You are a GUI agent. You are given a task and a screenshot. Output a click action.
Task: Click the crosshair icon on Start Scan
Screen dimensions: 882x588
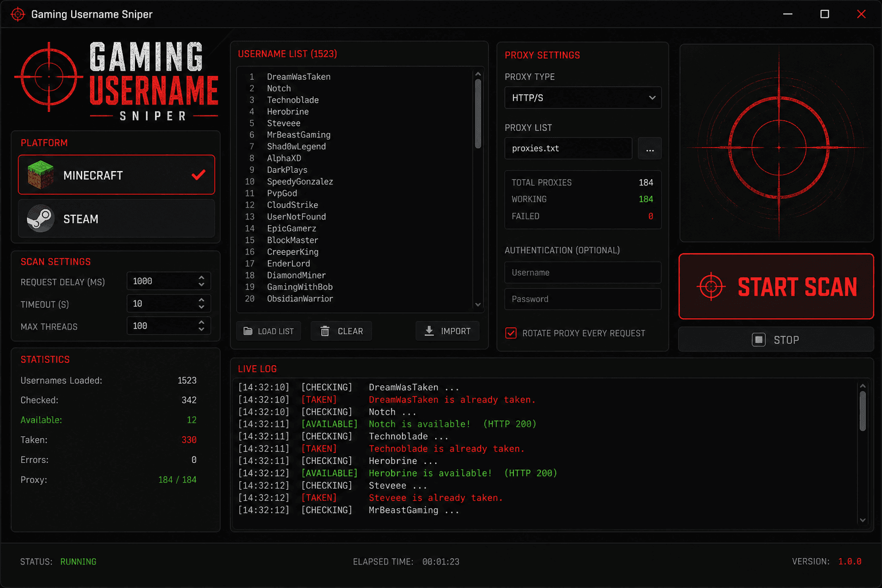point(711,287)
